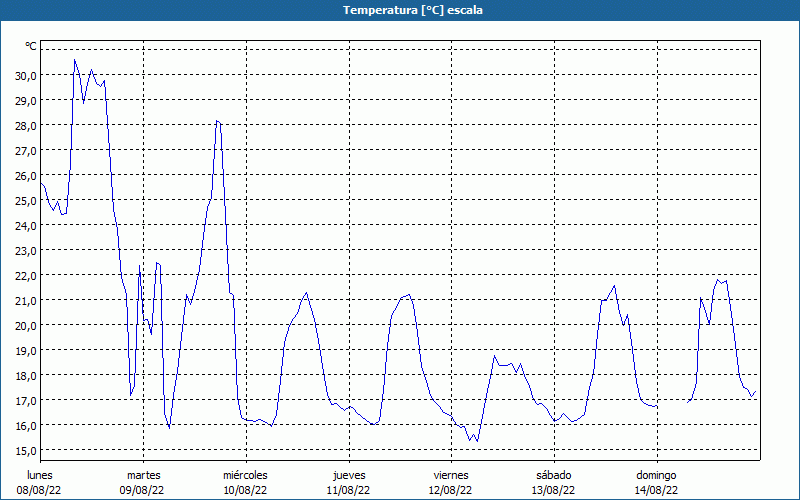
Task: Select the 'sábado' day label
Action: click(554, 475)
